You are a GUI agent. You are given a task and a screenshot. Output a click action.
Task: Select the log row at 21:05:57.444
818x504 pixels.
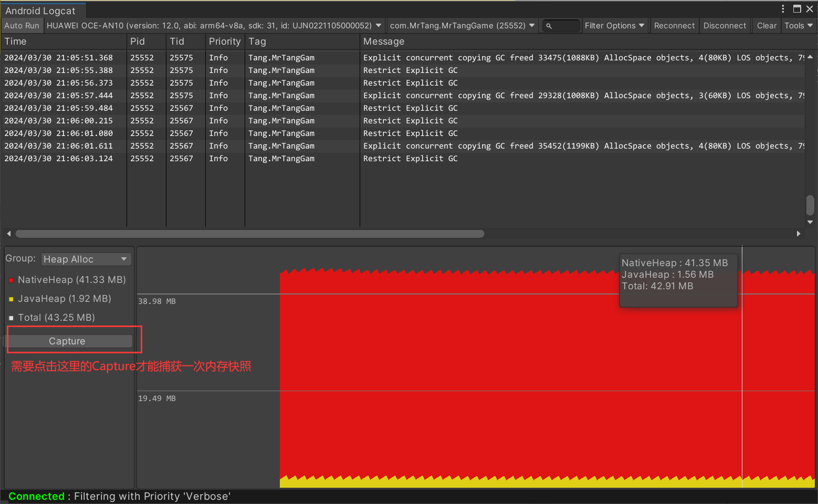click(x=403, y=96)
